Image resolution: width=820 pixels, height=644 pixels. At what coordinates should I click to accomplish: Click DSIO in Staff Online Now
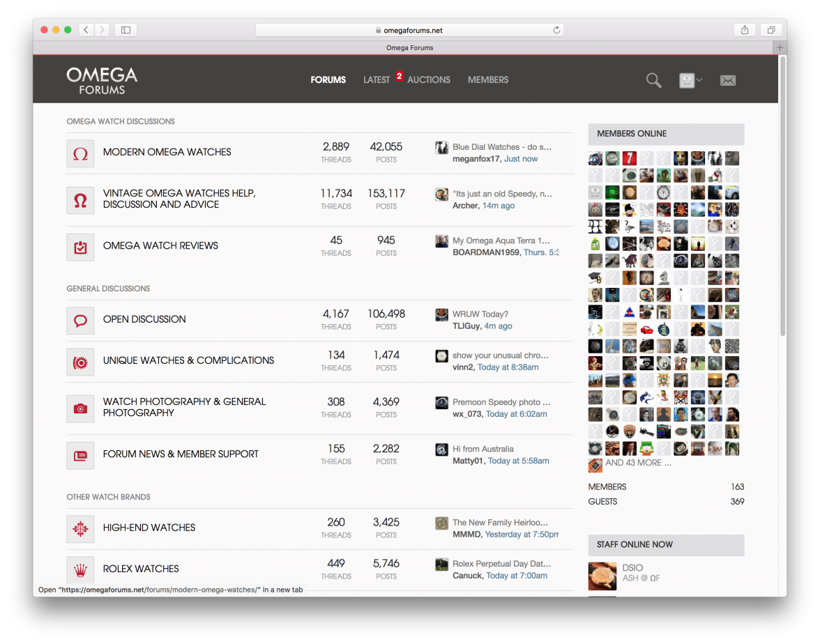(631, 568)
